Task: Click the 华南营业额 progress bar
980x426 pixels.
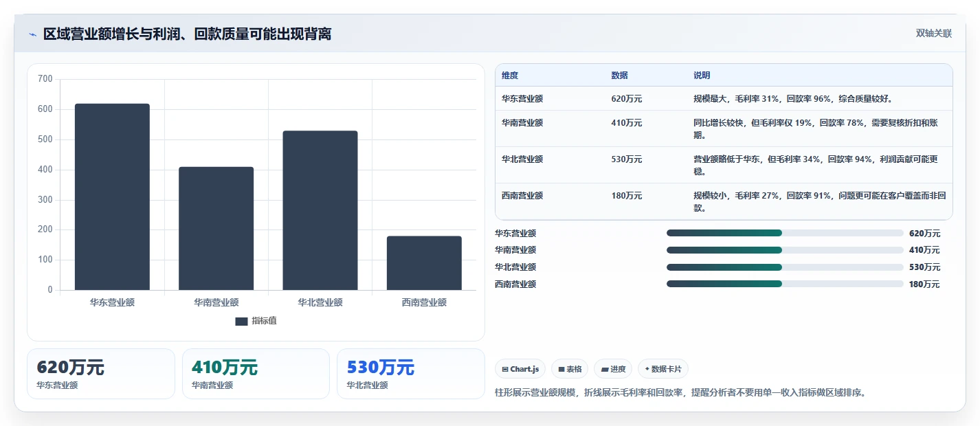Action: pos(785,250)
